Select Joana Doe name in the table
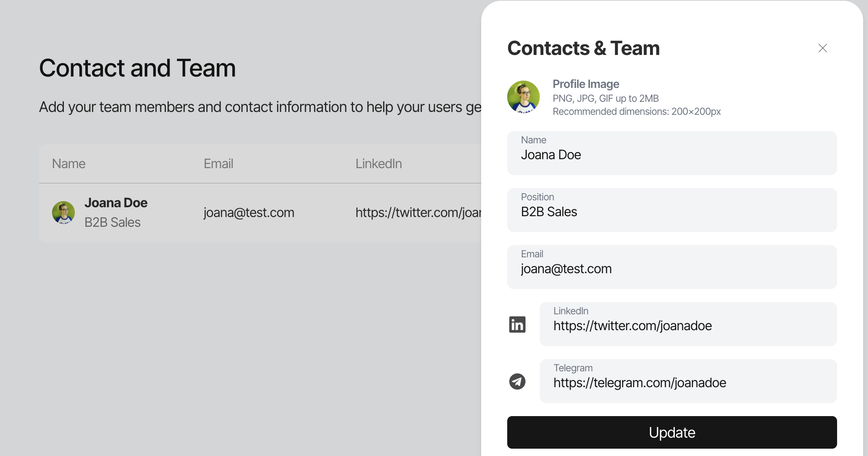Viewport: 868px width, 456px height. [116, 203]
